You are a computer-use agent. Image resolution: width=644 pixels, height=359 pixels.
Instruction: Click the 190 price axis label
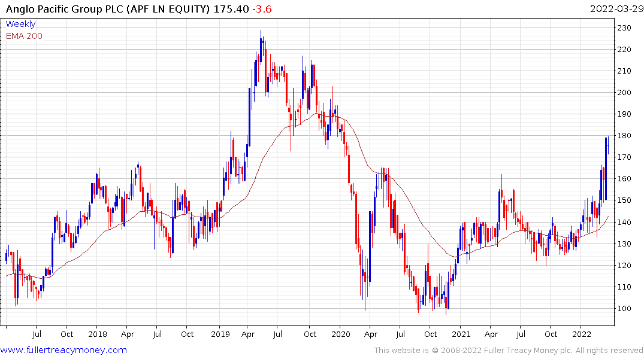[624, 114]
